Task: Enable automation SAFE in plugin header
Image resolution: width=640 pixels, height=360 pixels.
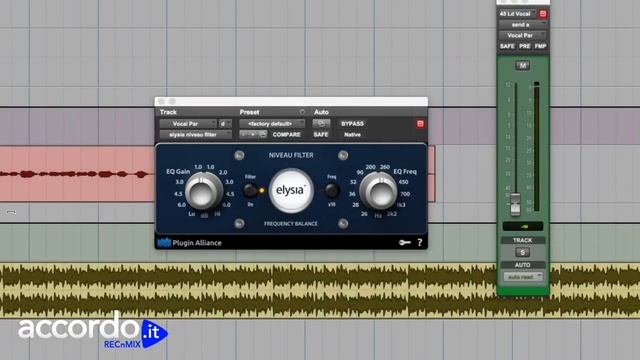Action: point(321,134)
